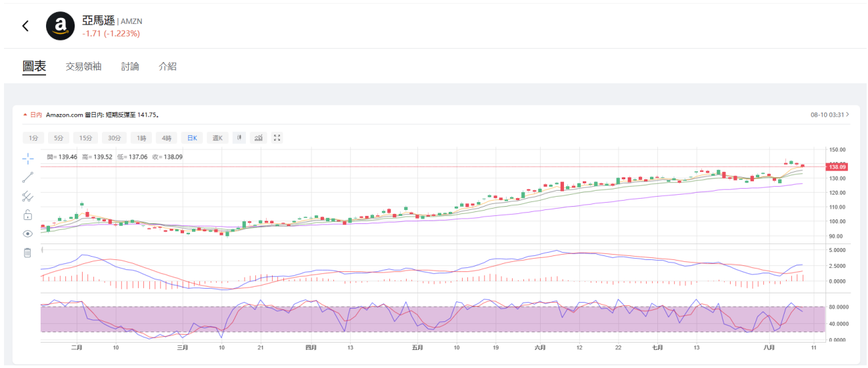Delete drawings with the trash icon
This screenshot has width=868, height=368.
(27, 253)
